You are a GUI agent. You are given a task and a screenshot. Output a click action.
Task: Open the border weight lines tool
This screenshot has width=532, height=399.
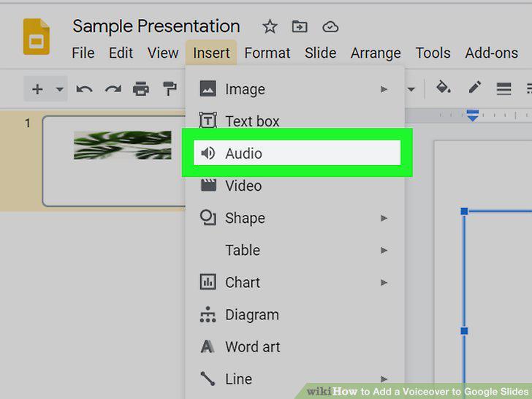click(503, 89)
